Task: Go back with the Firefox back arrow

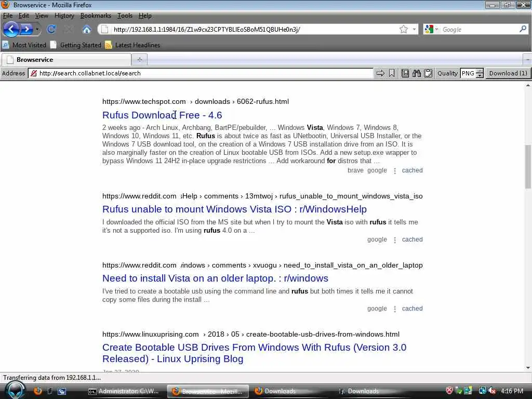Action: click(x=11, y=30)
